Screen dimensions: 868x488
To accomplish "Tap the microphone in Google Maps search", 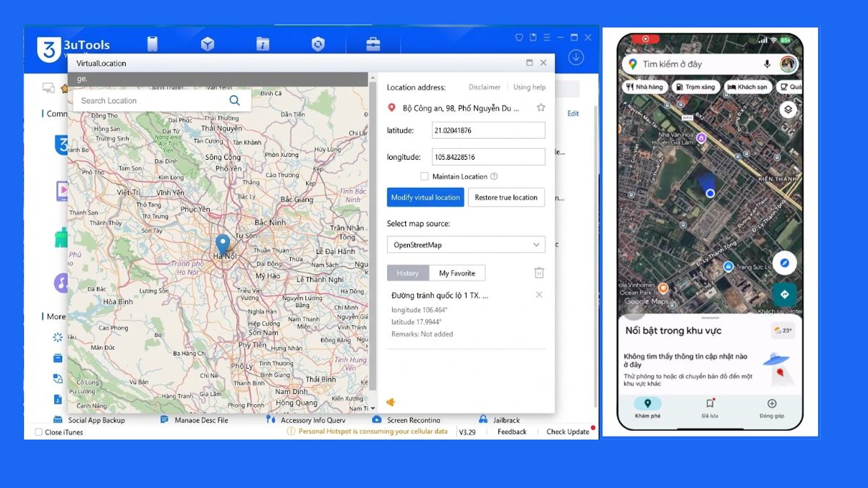I will pos(767,64).
